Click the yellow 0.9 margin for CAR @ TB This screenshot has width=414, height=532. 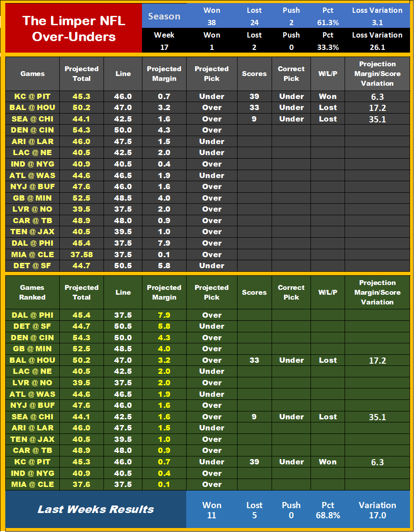(164, 450)
